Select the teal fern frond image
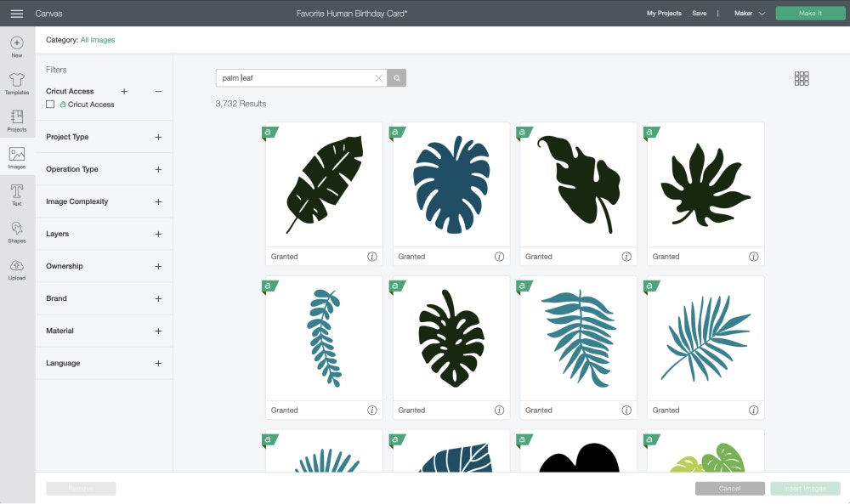This screenshot has height=504, width=850. (x=578, y=339)
